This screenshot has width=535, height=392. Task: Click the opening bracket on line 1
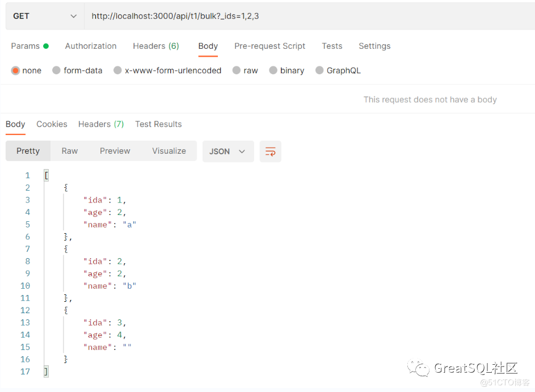[x=47, y=175]
